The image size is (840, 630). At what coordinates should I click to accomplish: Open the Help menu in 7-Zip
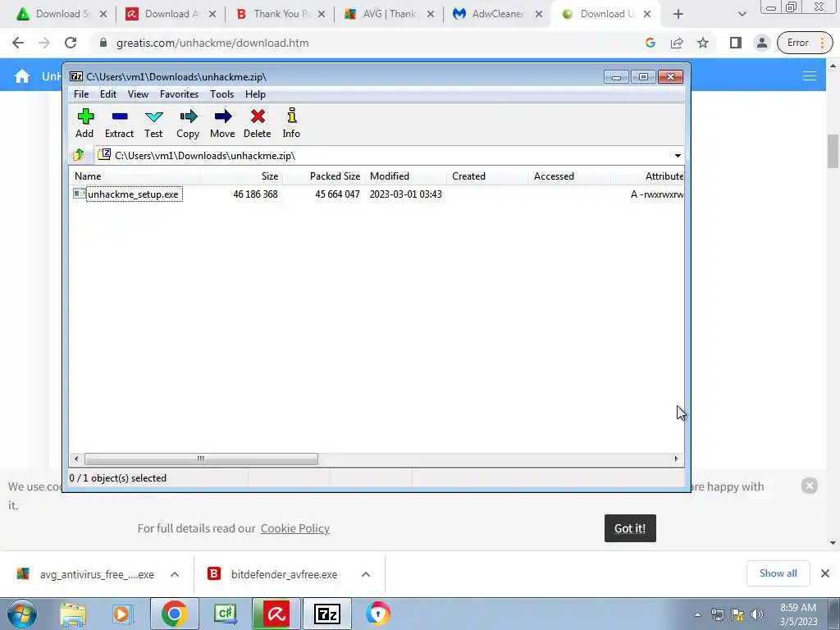[x=256, y=94]
